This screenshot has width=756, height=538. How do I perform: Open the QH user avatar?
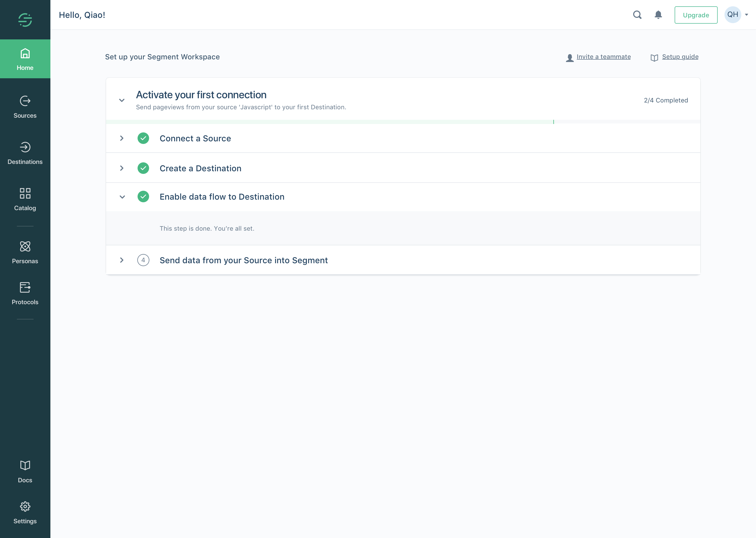[x=732, y=14]
